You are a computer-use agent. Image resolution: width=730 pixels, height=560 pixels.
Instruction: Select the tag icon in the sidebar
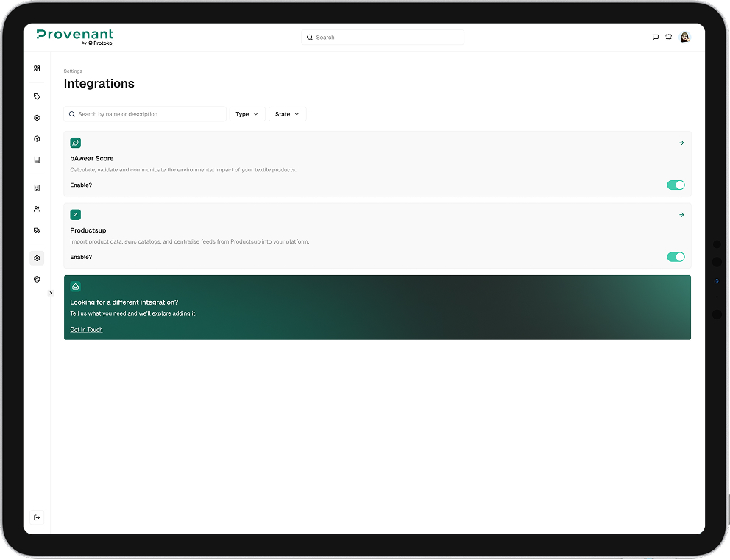click(x=37, y=96)
